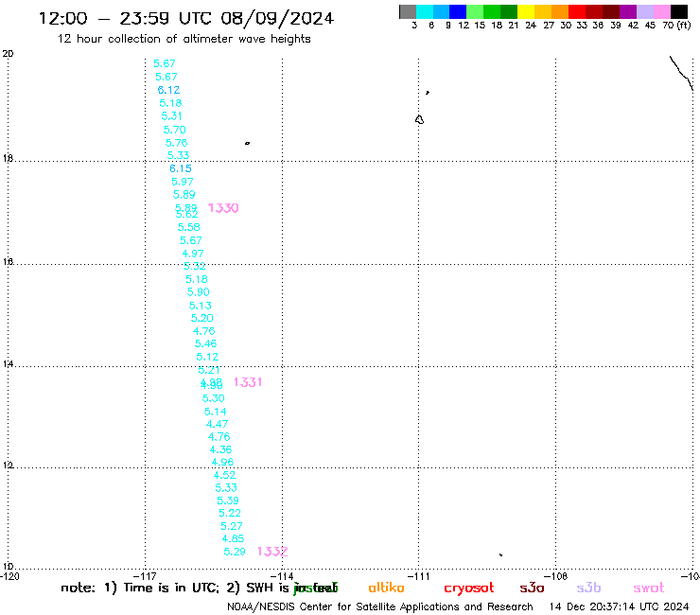Image resolution: width=700 pixels, height=615 pixels.
Task: Click the -117 longitude axis label
Action: point(145,576)
